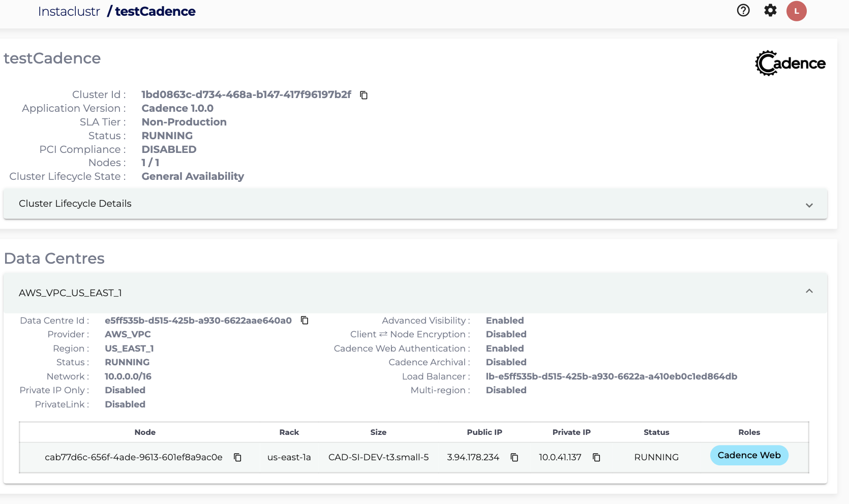Click the Roles column header

coord(749,432)
